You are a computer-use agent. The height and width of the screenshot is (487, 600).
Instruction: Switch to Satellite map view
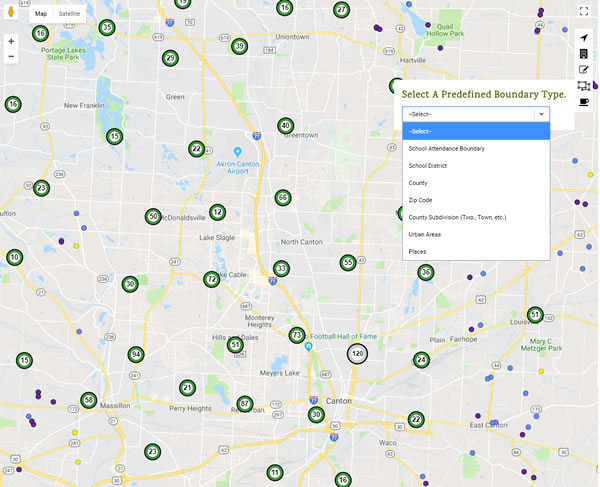[x=69, y=14]
